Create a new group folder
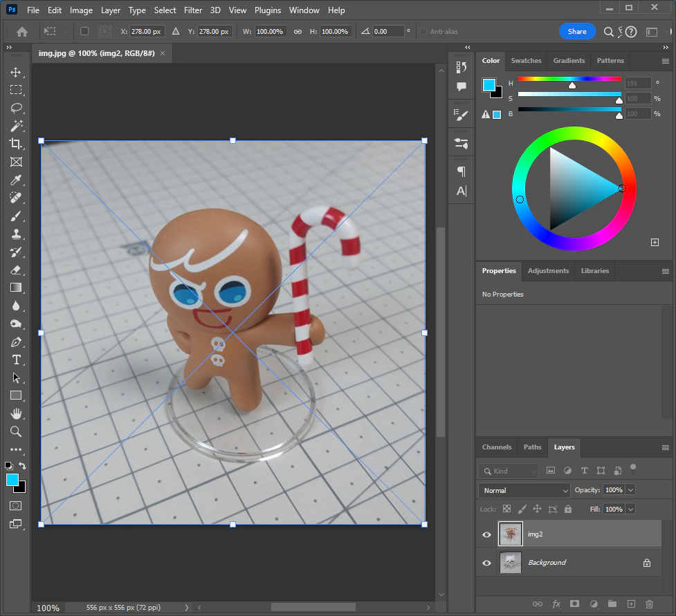The image size is (676, 616). click(612, 604)
